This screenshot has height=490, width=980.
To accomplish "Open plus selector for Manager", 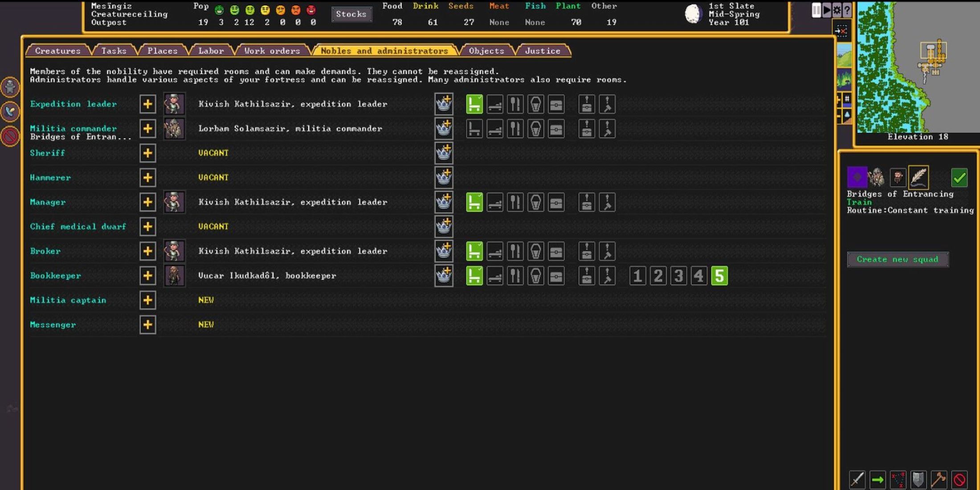I will (x=147, y=202).
